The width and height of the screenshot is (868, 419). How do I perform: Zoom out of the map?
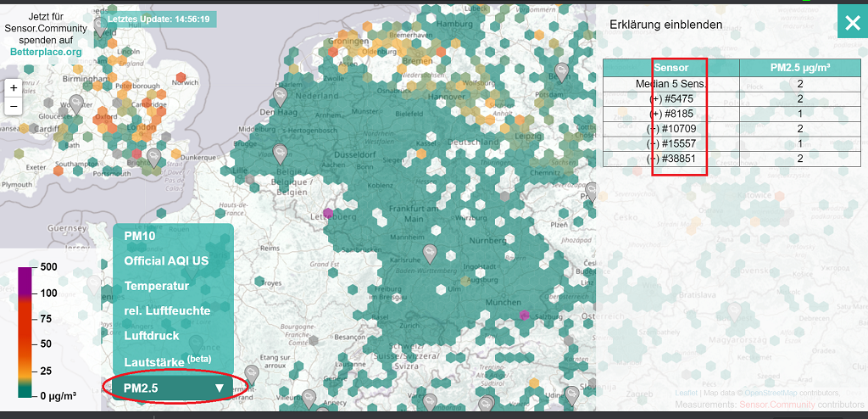coord(14,106)
